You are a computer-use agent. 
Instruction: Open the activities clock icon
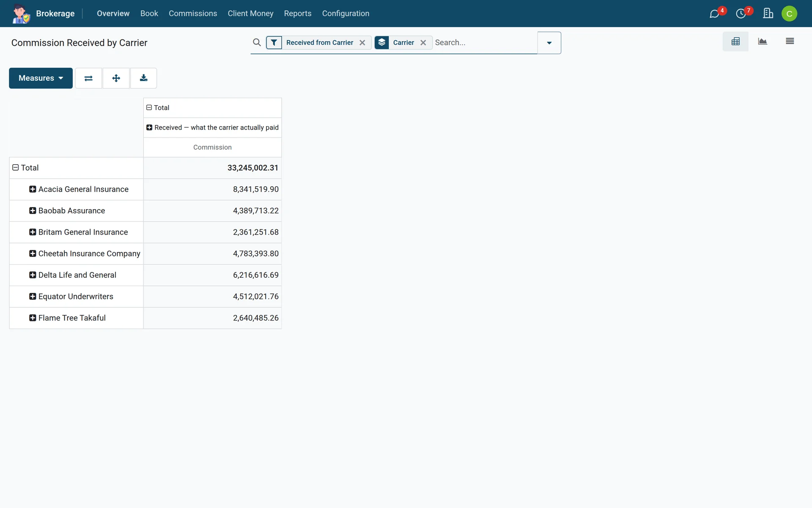pos(741,14)
